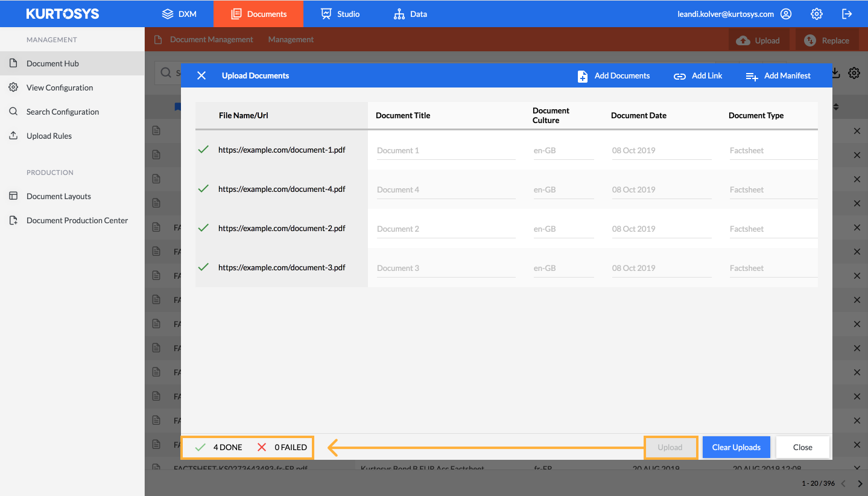Open Document Type dropdown for document-1.pdf

(773, 151)
